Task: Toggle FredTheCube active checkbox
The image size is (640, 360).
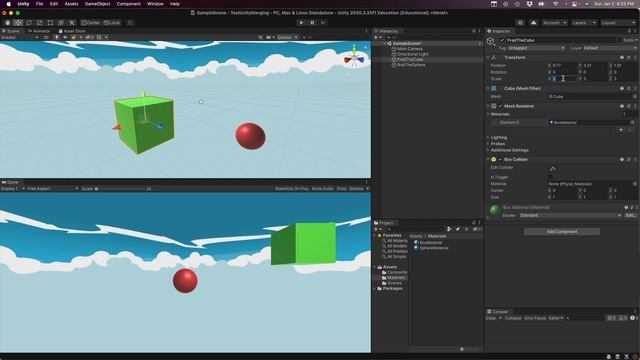Action: pos(502,40)
